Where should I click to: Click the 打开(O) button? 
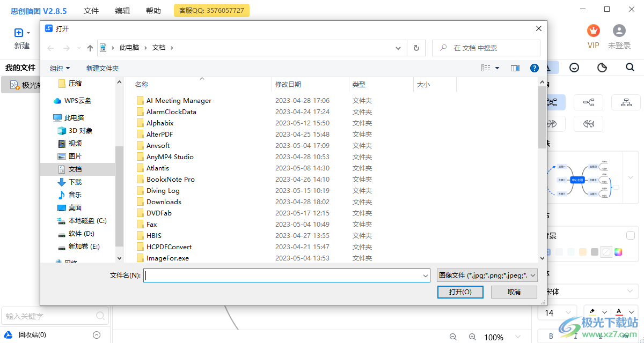pos(460,292)
